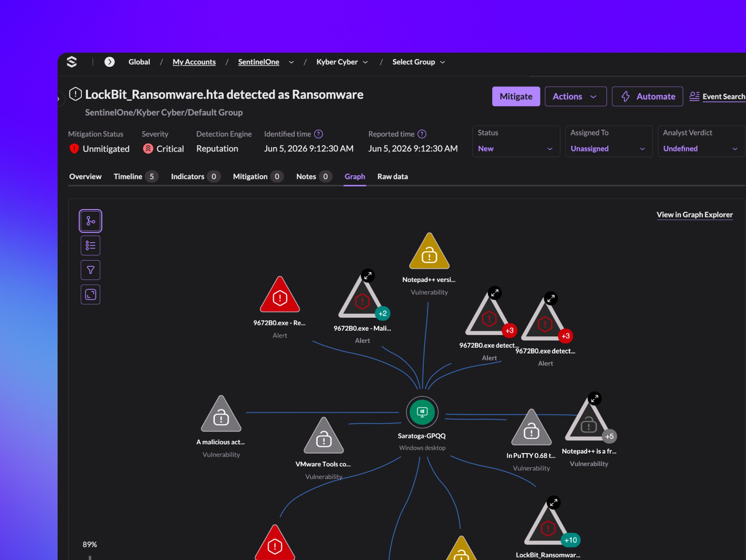Click the My Accounts breadcrumb link
Image resolution: width=746 pixels, height=560 pixels.
(x=194, y=62)
